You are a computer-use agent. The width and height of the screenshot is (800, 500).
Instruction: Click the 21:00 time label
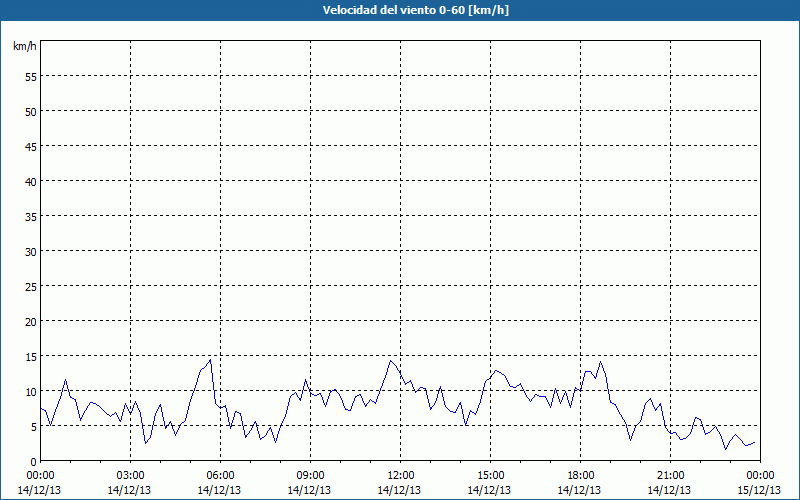(670, 476)
